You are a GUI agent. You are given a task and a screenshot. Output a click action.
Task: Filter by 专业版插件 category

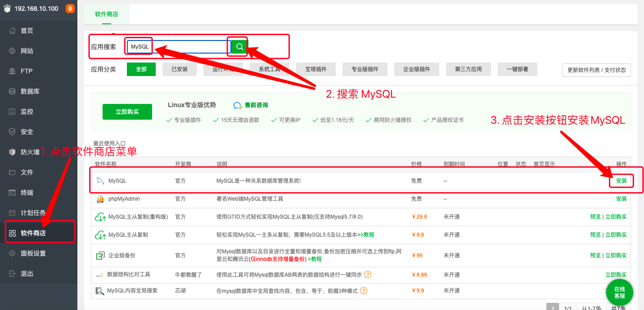point(365,69)
